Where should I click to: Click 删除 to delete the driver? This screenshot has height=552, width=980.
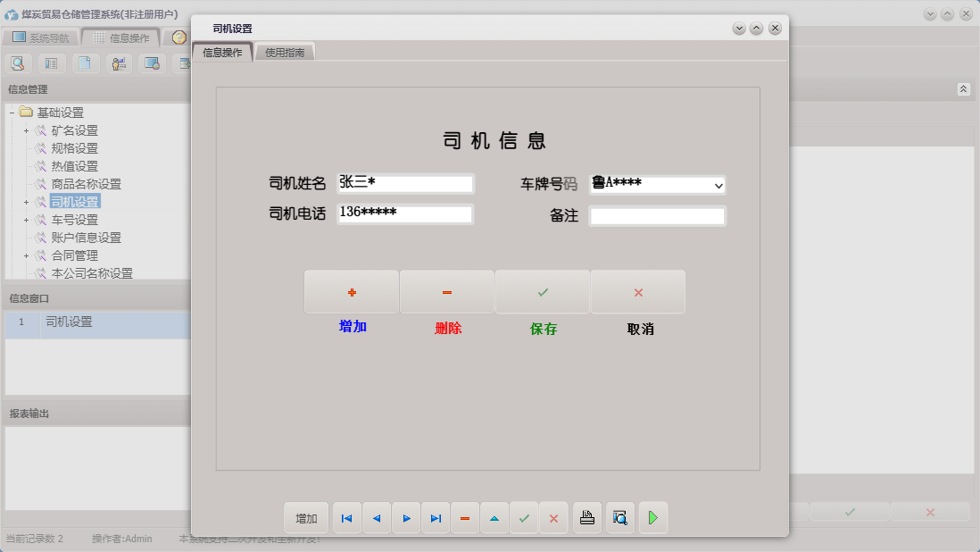447,291
